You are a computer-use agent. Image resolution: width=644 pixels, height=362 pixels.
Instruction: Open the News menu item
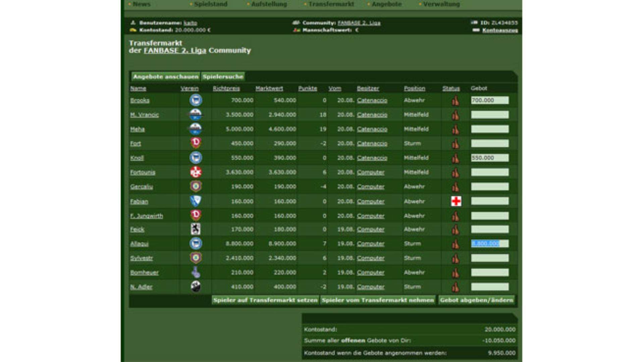pyautogui.click(x=142, y=4)
